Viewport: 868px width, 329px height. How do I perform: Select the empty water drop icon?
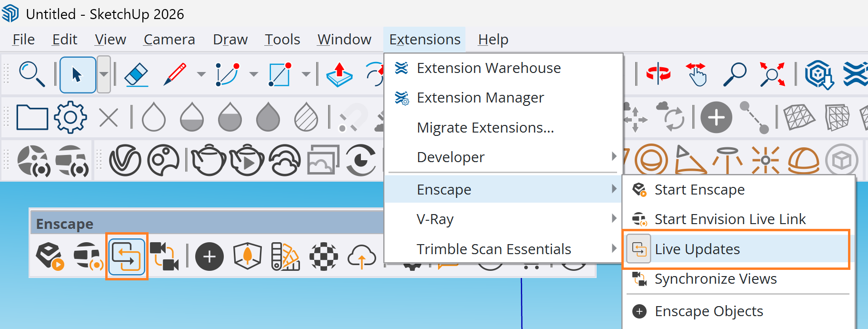coord(154,117)
